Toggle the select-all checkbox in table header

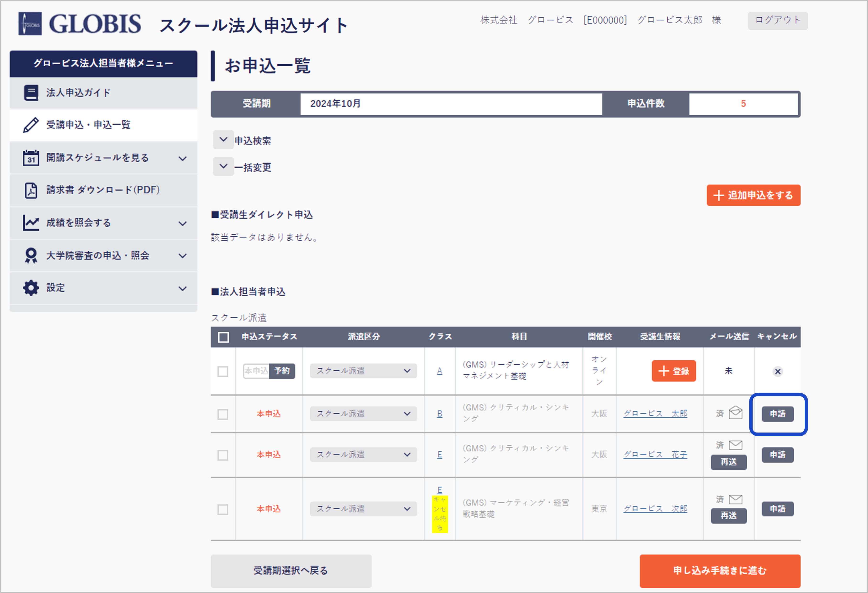tap(223, 337)
